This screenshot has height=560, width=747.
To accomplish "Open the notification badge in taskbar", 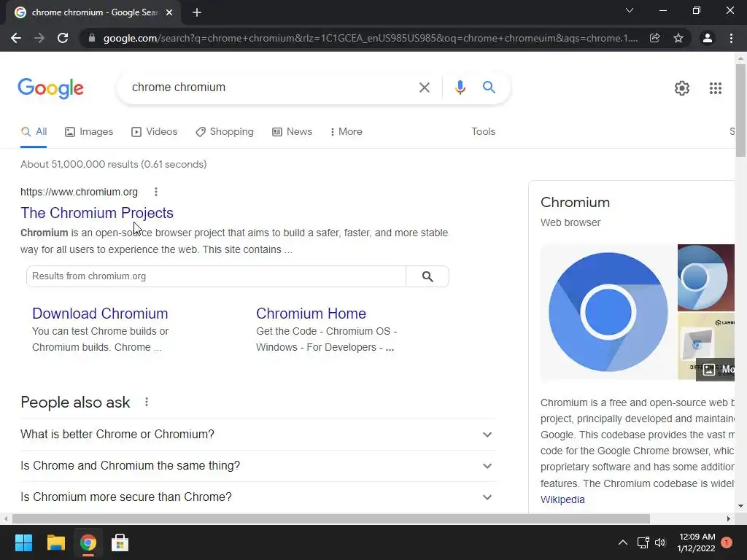I will [727, 542].
